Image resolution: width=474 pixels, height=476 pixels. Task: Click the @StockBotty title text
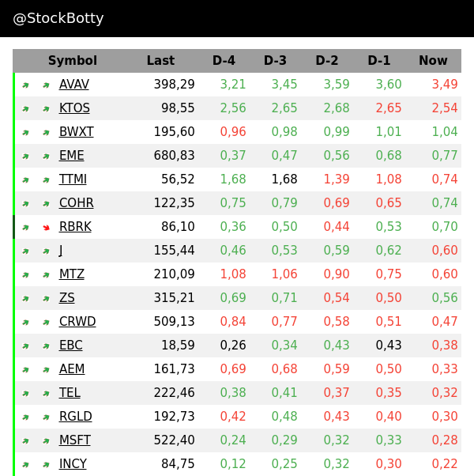(x=58, y=18)
